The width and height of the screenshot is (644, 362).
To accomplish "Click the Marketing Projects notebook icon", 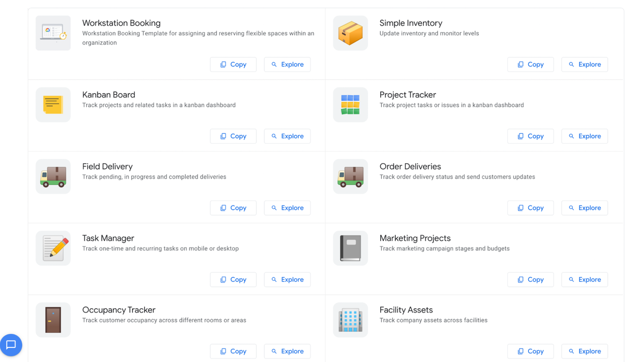I will (350, 248).
